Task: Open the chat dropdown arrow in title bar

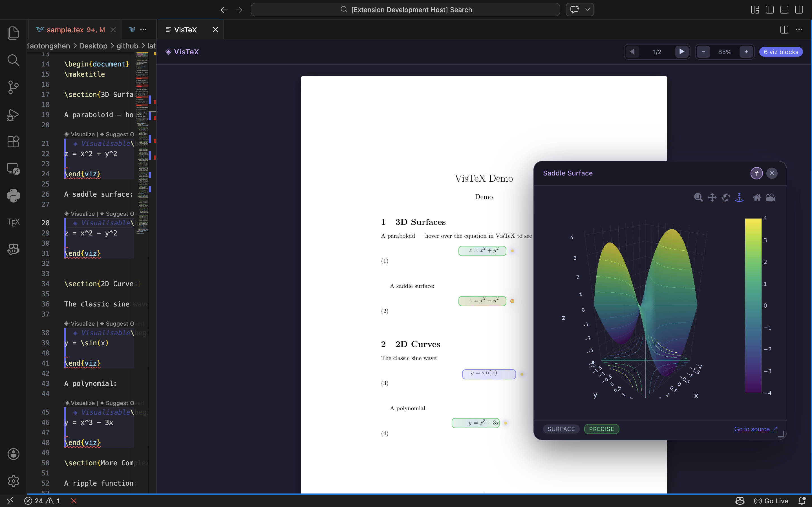Action: coord(588,10)
